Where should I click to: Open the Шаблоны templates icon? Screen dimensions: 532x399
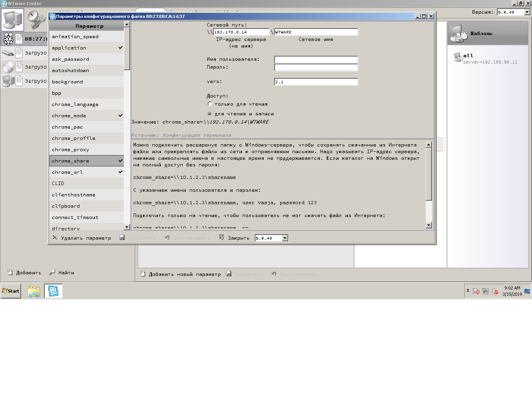(458, 34)
